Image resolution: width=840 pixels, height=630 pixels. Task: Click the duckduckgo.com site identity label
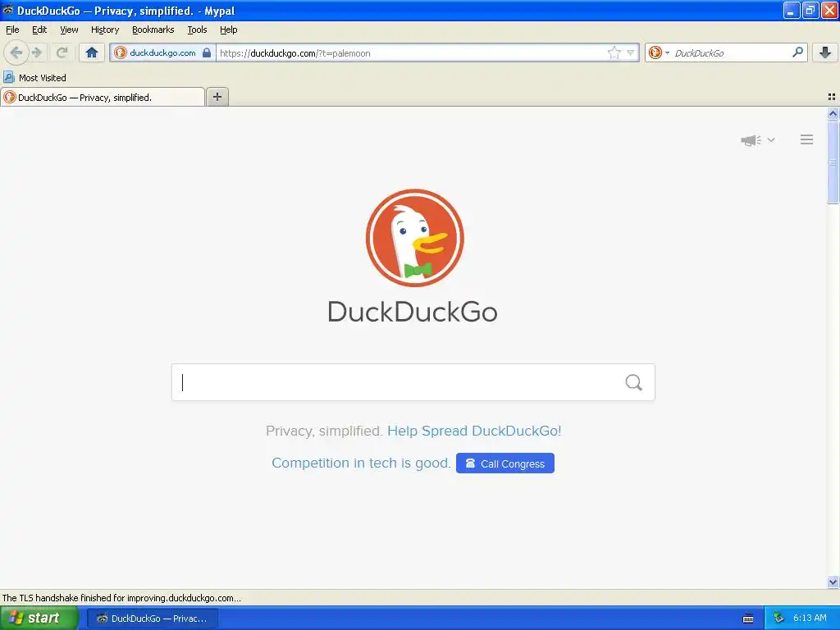point(162,52)
